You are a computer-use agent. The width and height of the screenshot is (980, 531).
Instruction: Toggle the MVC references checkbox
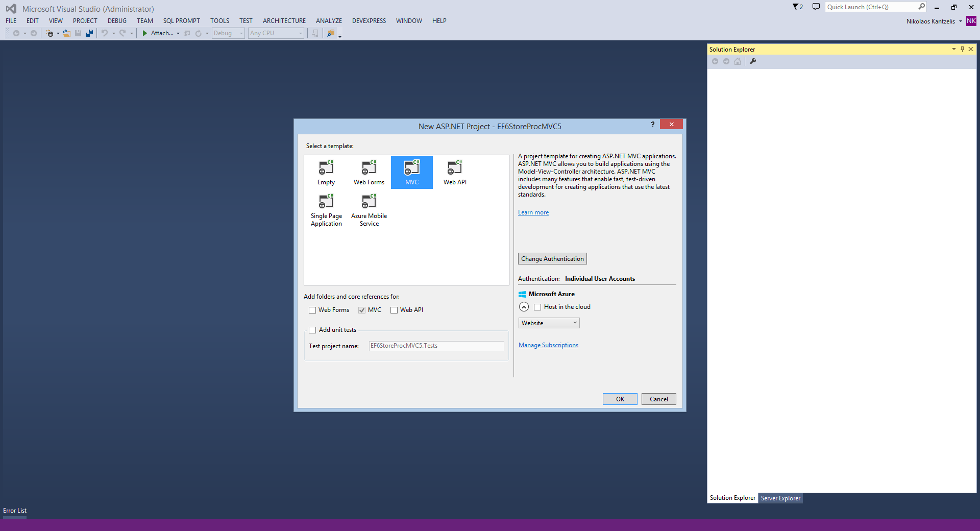coord(362,310)
